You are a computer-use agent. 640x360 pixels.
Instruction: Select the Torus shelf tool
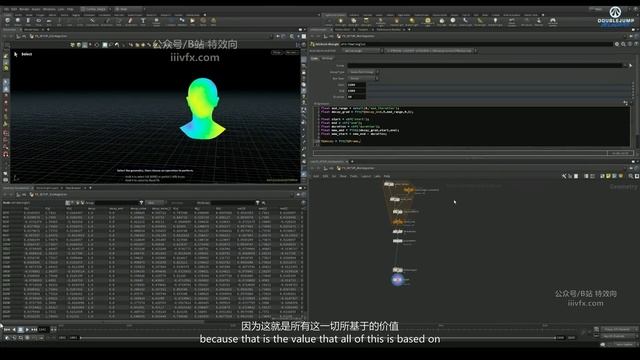(38, 21)
